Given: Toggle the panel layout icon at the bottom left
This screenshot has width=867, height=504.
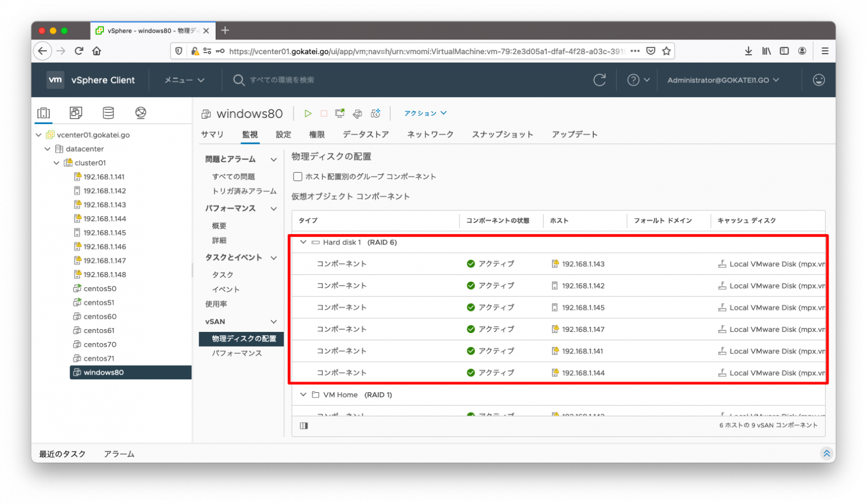Looking at the screenshot, I should coord(304,425).
